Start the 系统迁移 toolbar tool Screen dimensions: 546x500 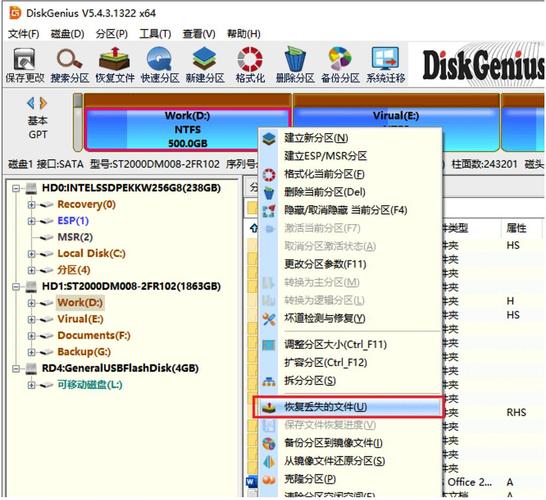pyautogui.click(x=385, y=66)
